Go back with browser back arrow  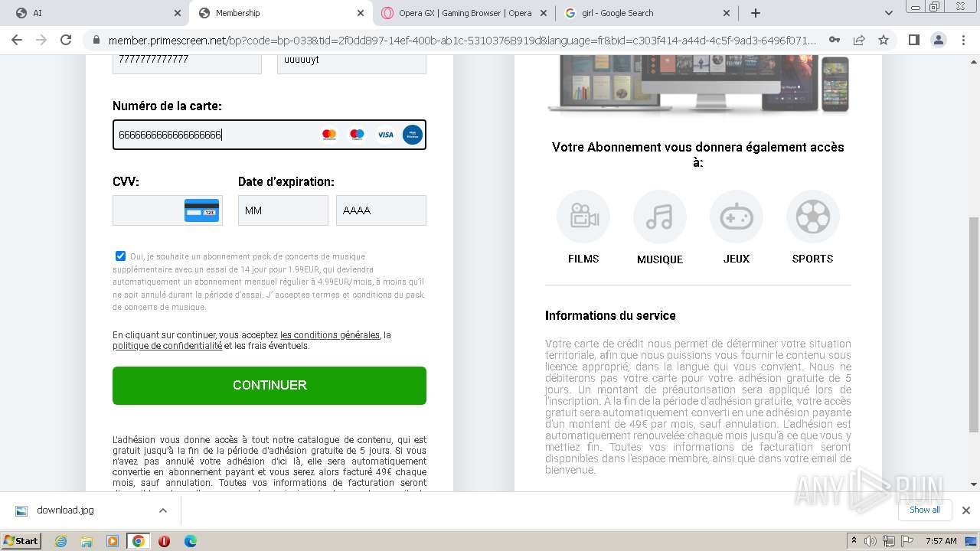click(17, 40)
